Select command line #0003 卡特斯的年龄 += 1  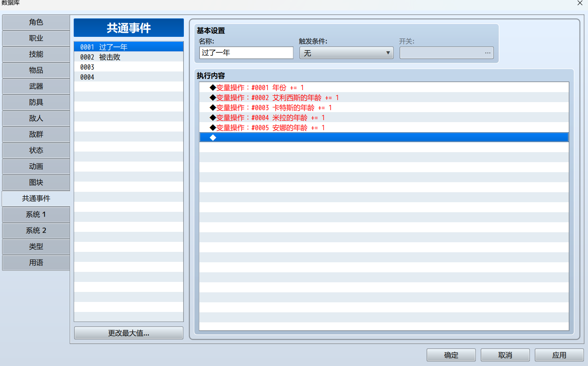tap(384, 107)
